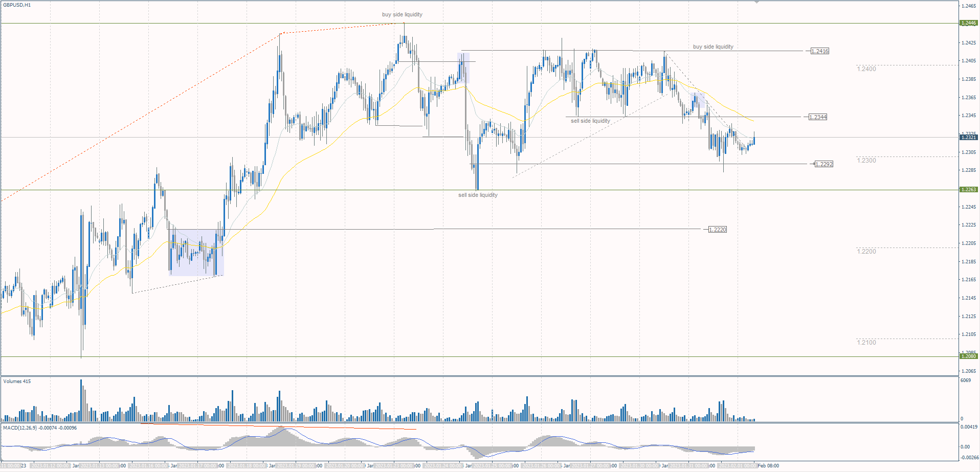Click the grey 1.2300 round-number label
The height and width of the screenshot is (472, 980).
click(866, 161)
